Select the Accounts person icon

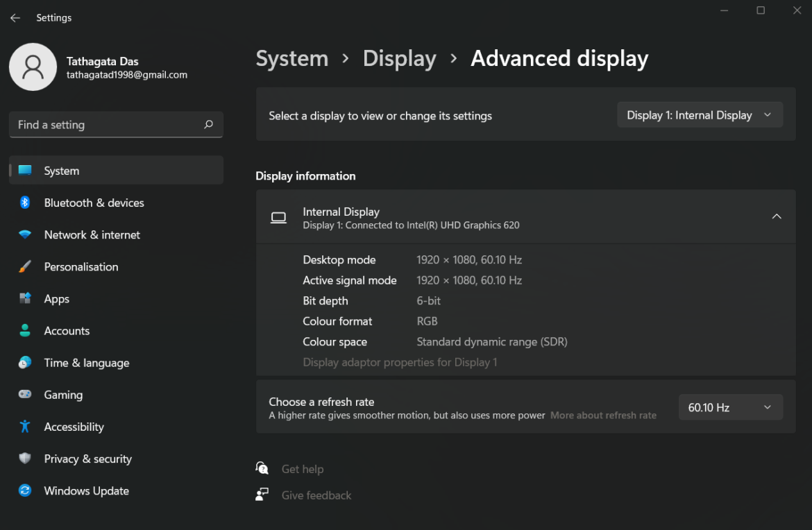coord(25,330)
